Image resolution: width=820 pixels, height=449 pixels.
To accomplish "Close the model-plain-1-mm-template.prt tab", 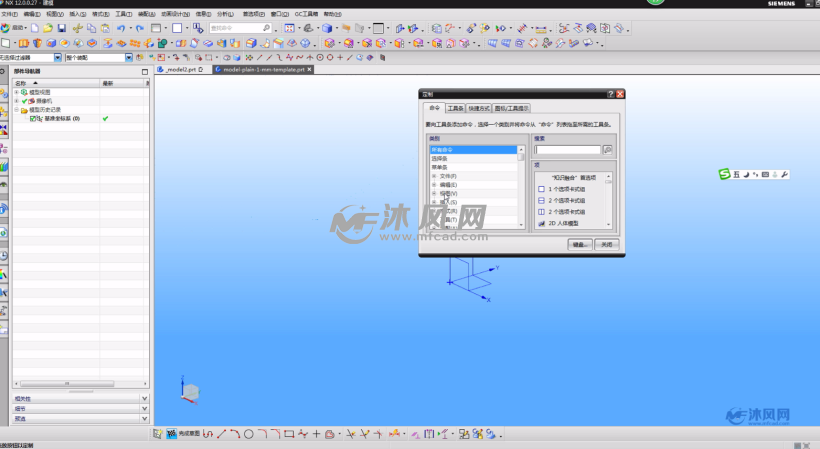I will [309, 70].
